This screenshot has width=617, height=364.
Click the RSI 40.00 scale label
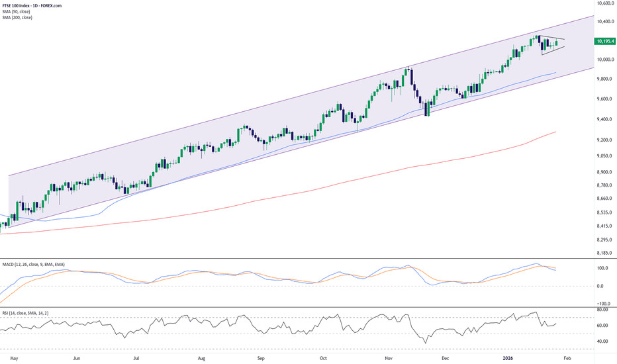[x=604, y=341]
